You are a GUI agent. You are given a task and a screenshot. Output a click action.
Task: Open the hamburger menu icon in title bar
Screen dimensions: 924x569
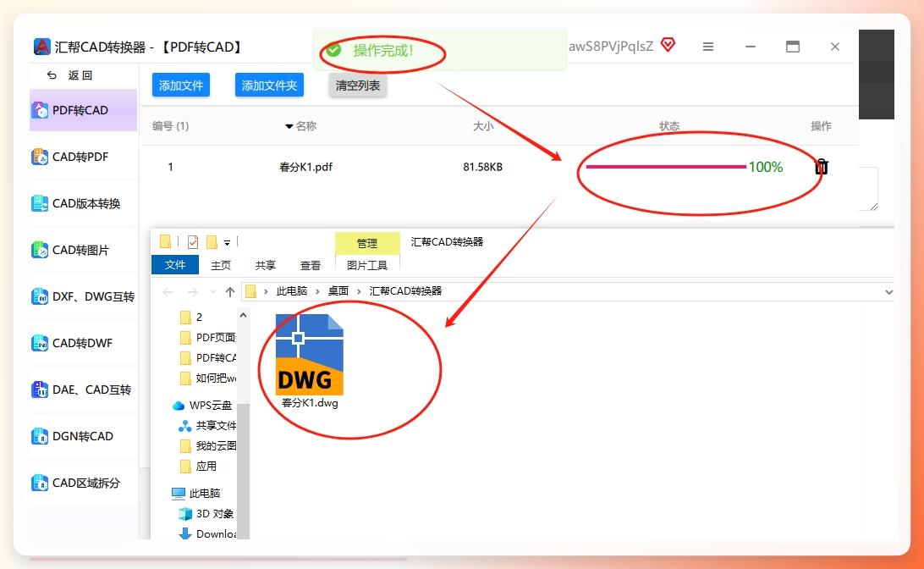point(708,47)
